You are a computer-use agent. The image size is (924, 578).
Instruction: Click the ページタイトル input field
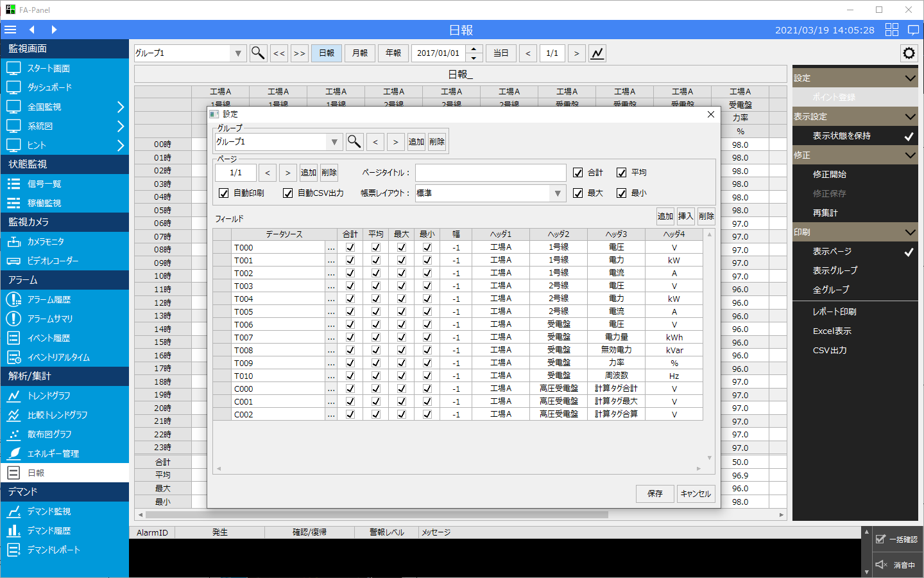(491, 173)
